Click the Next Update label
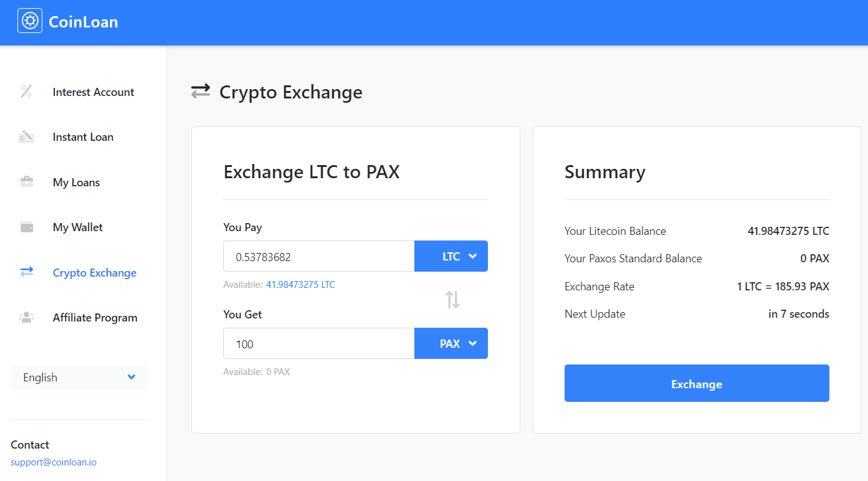868x481 pixels. [594, 314]
